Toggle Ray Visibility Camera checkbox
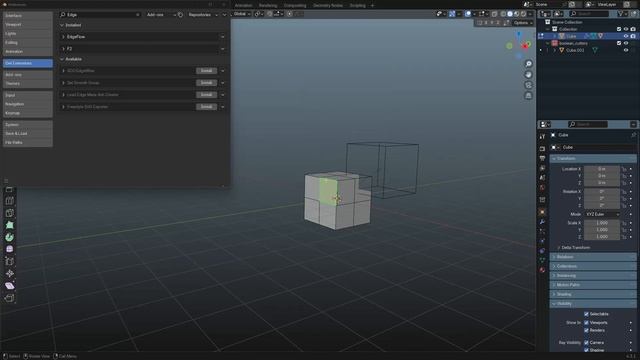640x360 pixels. click(x=587, y=342)
